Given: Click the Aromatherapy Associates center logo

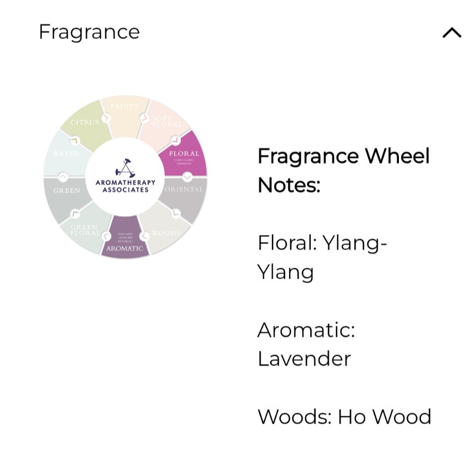Looking at the screenshot, I should point(125,177).
